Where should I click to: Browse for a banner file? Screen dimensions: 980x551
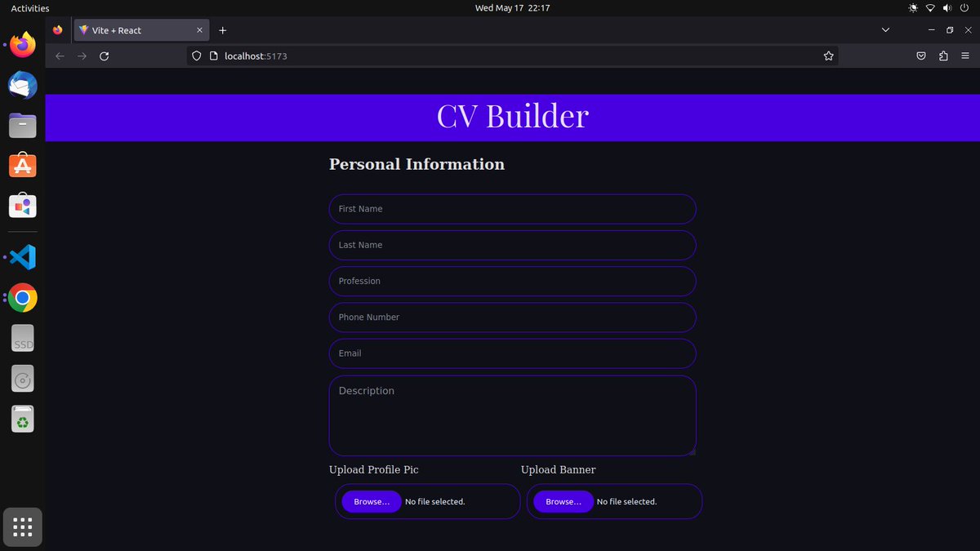[563, 501]
